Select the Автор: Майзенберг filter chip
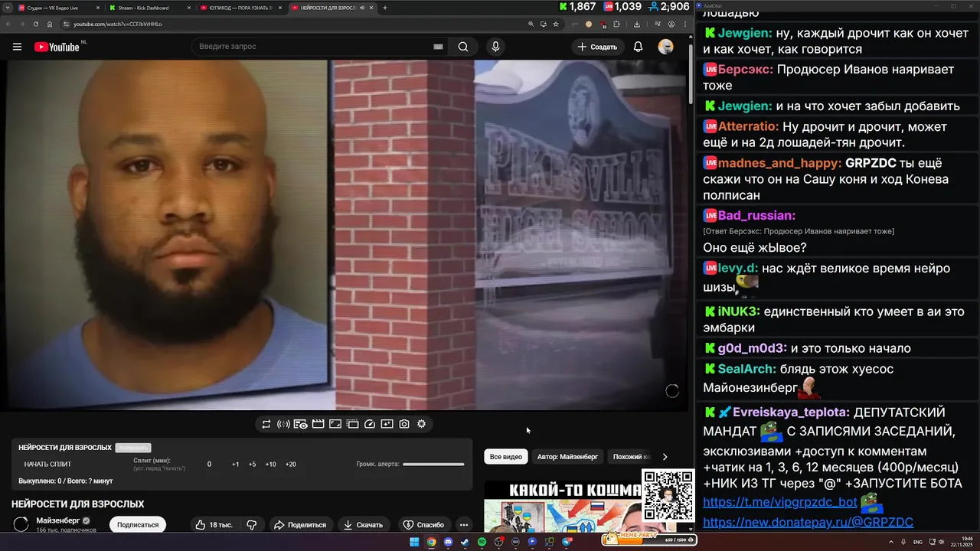 [x=567, y=457]
